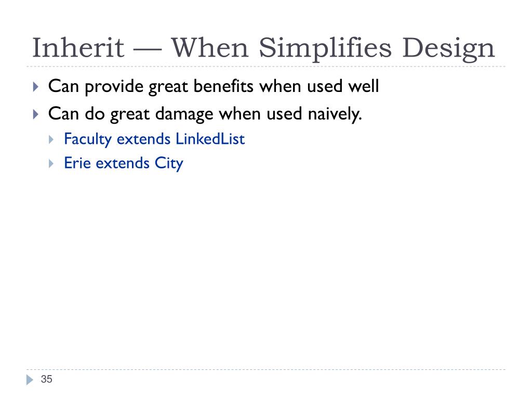Screen dimensions: 532x399
Task: Select the small arrow bullet before "Faculty extends"
Action: [51, 139]
